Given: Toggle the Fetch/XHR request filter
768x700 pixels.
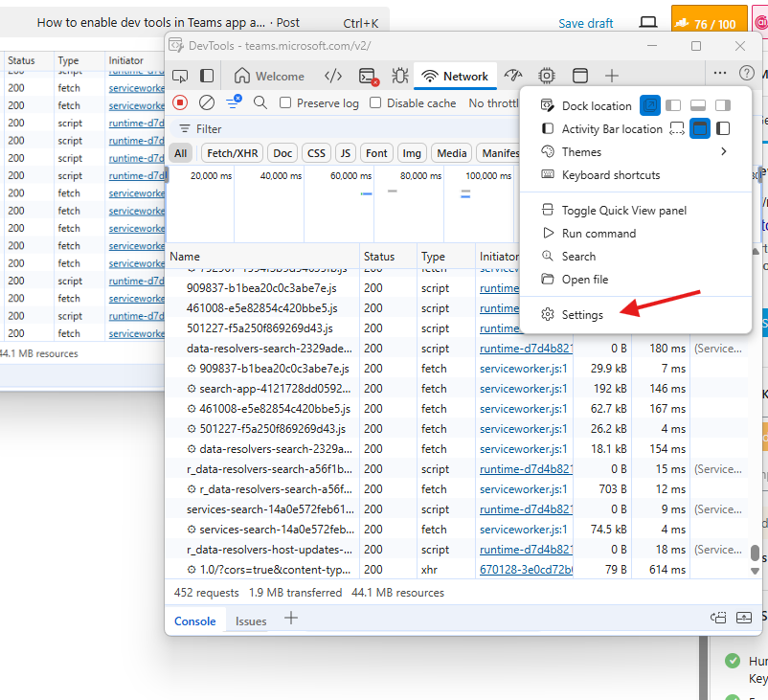Looking at the screenshot, I should pos(233,153).
